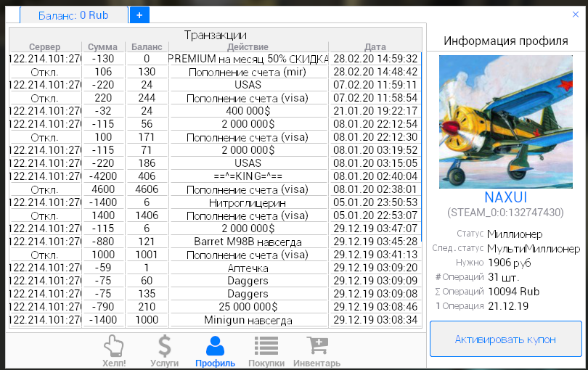
Task: Close the window with the X
Action: 576,14
